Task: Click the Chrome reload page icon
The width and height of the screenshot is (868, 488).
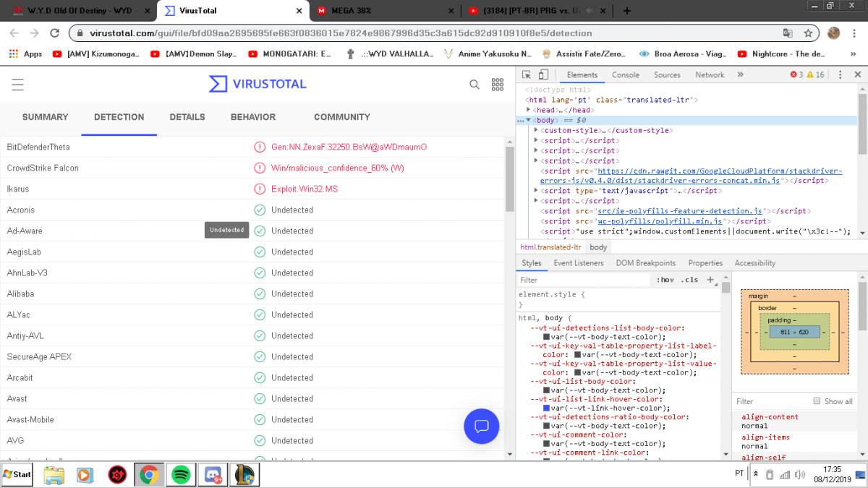Action: pos(54,33)
